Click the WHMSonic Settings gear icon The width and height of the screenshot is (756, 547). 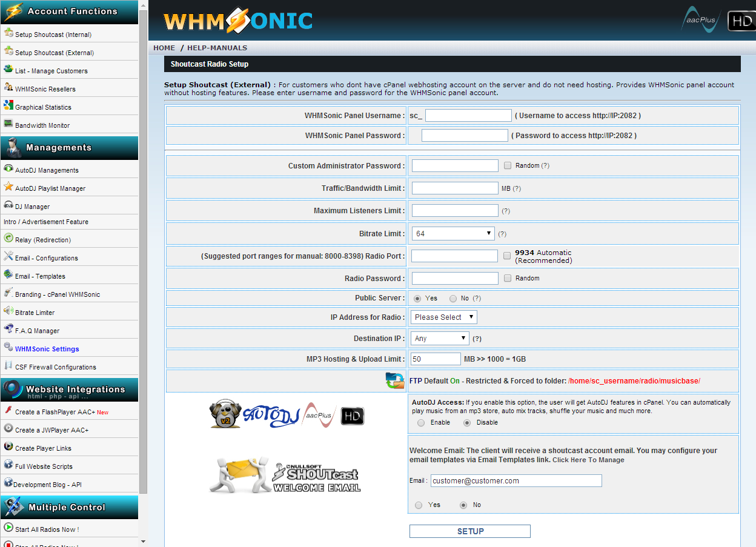coord(8,347)
